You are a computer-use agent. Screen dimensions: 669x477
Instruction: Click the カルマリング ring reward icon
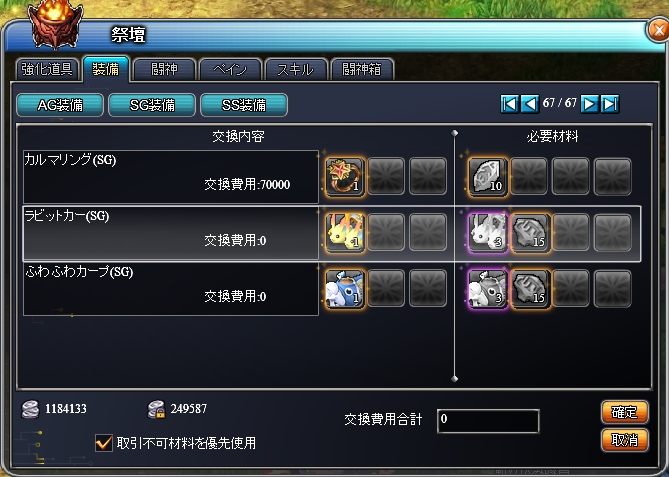[x=345, y=177]
